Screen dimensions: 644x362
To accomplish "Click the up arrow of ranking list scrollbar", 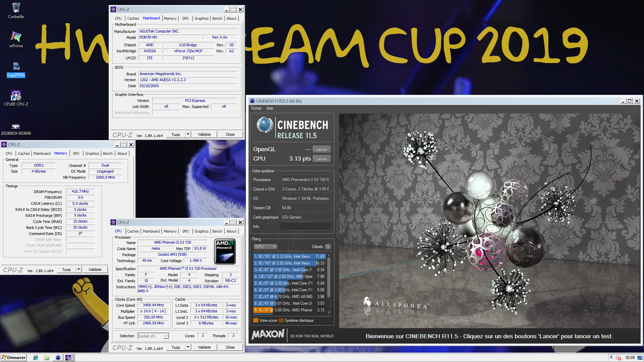I will [x=329, y=255].
